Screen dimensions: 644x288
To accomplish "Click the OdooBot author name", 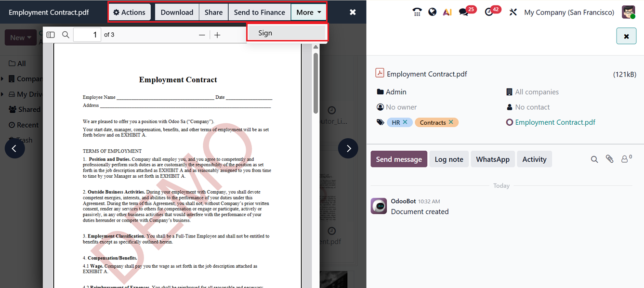I will click(403, 201).
